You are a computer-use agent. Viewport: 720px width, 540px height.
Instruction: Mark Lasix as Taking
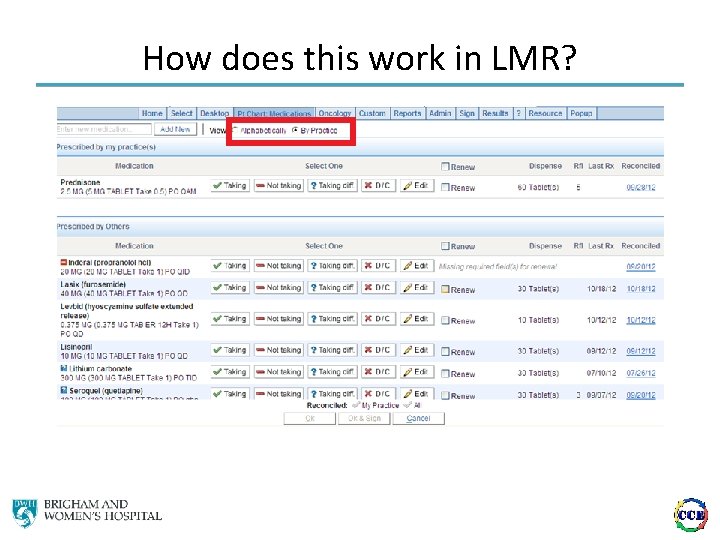pos(231,287)
